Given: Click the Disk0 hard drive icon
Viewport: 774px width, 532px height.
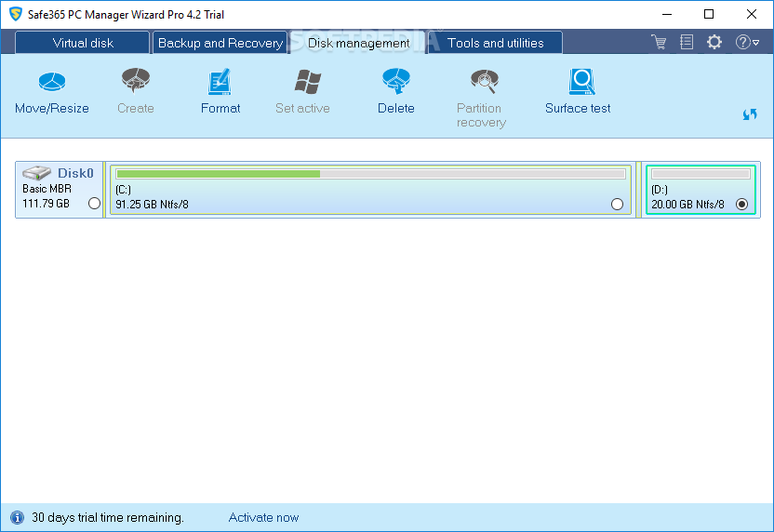Looking at the screenshot, I should (36, 173).
